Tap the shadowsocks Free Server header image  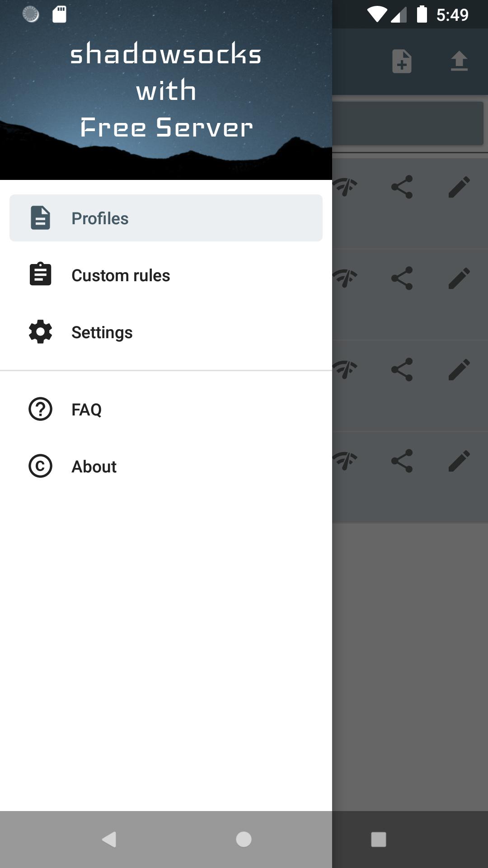(166, 90)
